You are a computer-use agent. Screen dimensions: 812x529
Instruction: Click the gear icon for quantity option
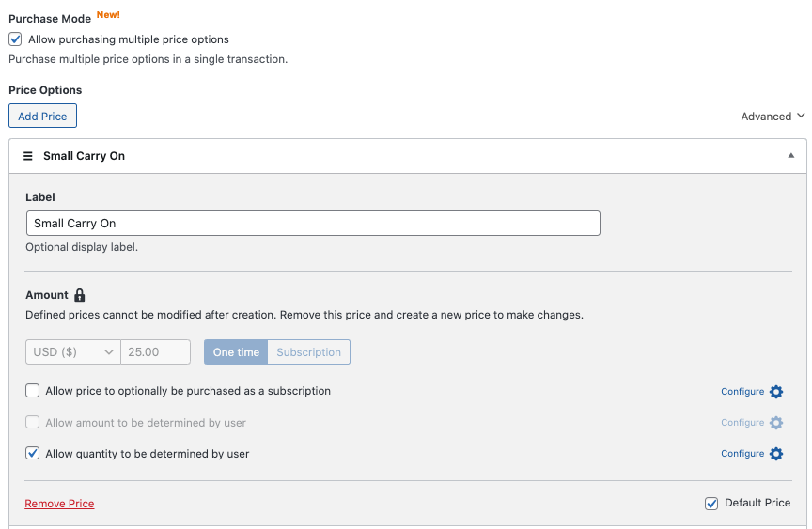[776, 454]
